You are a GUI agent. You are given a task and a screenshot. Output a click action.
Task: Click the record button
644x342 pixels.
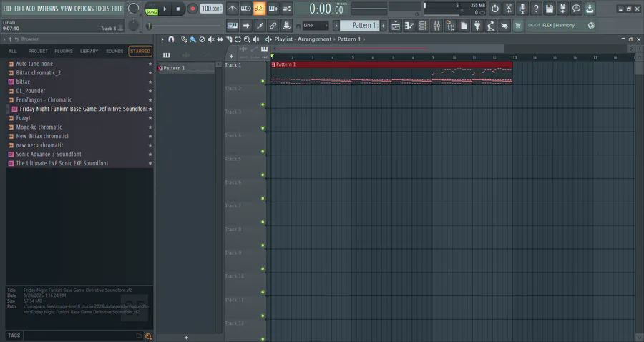(x=192, y=8)
